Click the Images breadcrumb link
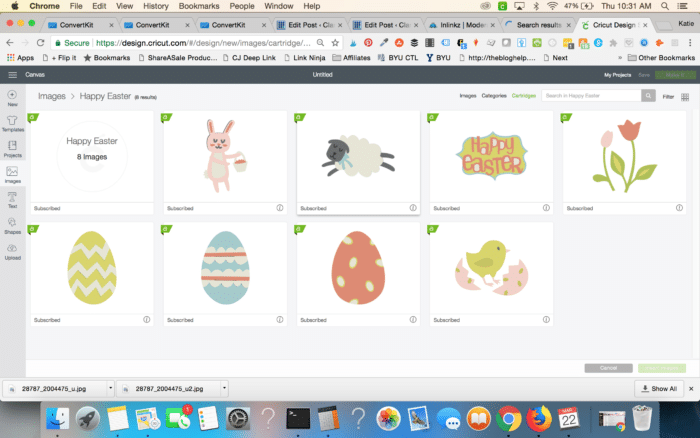This screenshot has width=700, height=438. pyautogui.click(x=51, y=96)
